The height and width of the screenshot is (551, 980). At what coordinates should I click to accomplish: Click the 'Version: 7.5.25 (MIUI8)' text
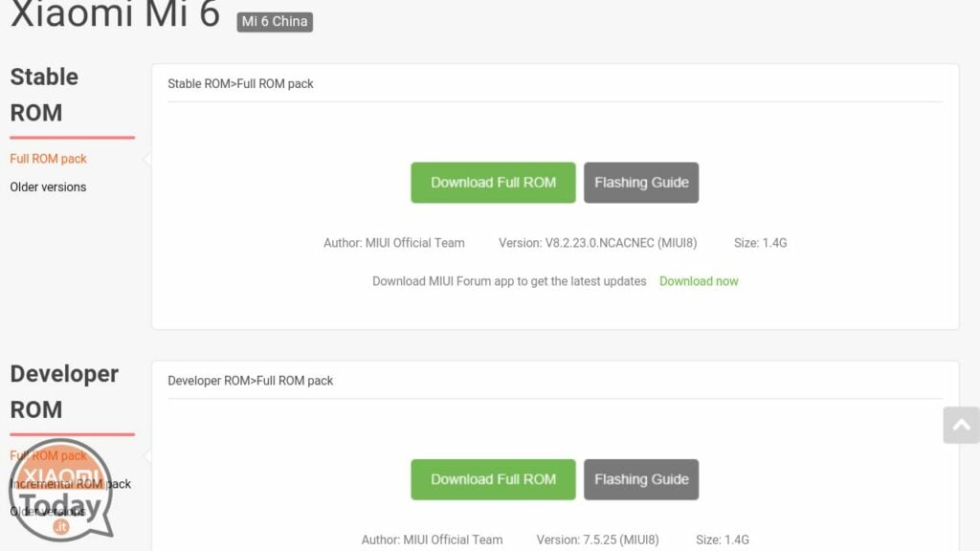click(597, 540)
